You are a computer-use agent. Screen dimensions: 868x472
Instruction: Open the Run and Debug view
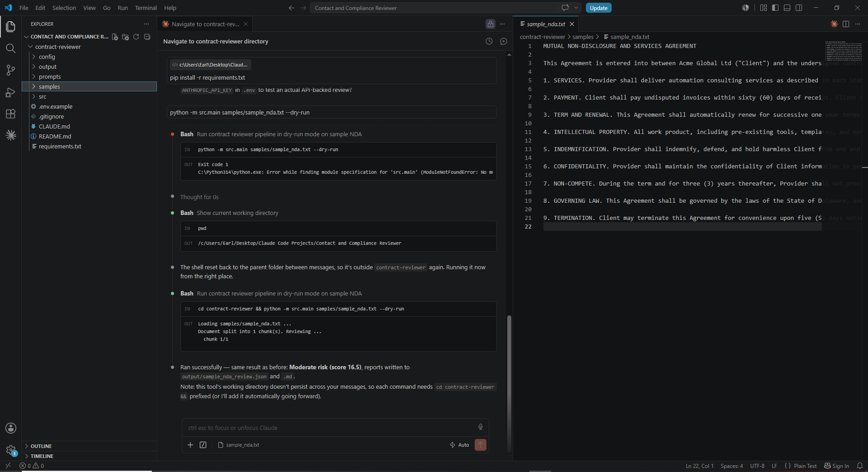(11, 92)
